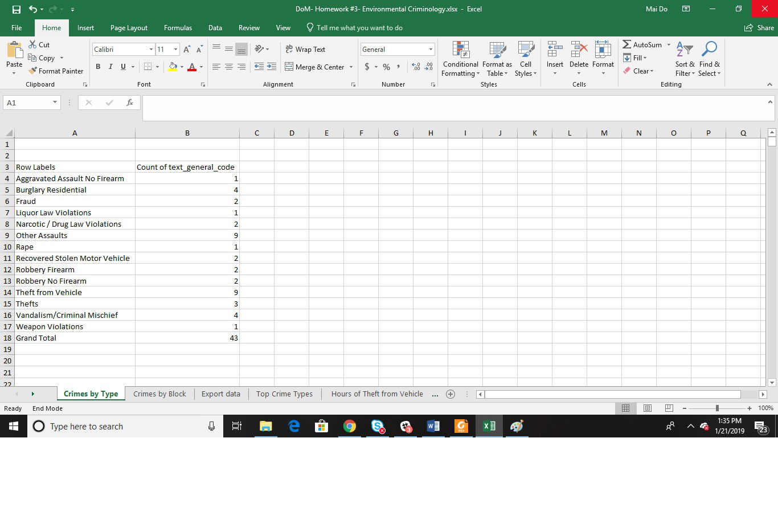The image size is (778, 532).
Task: Save the workbook with the floppy-disk icon
Action: [16, 9]
